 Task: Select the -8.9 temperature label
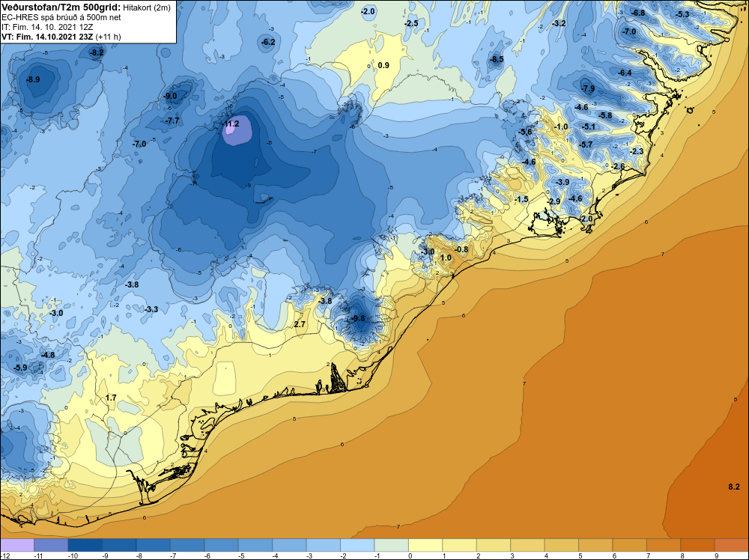pyautogui.click(x=34, y=79)
